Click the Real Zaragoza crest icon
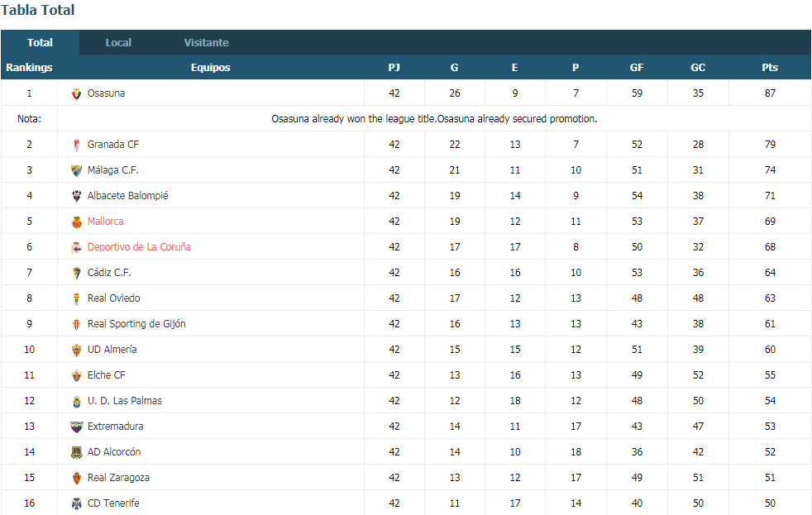The height and width of the screenshot is (515, 812). coord(77,478)
